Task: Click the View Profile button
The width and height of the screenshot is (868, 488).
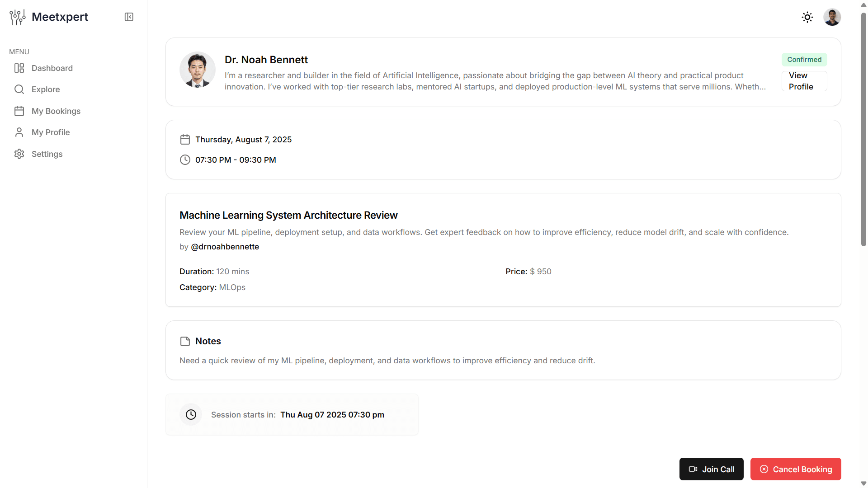Action: pos(804,81)
